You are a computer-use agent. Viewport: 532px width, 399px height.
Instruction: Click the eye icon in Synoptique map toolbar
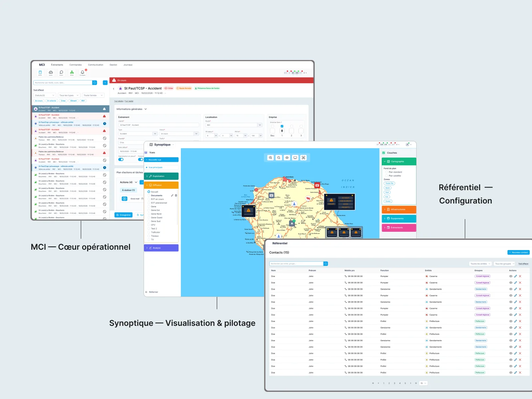tap(287, 158)
